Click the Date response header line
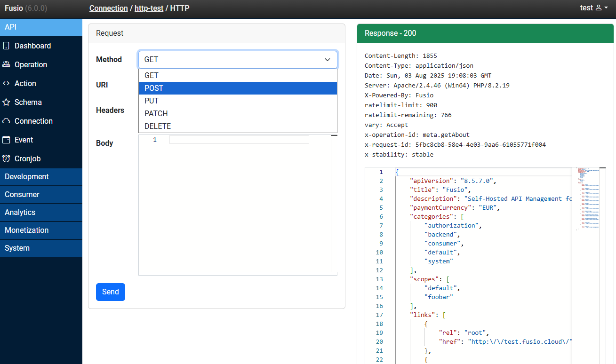This screenshot has height=364, width=616. [x=428, y=75]
